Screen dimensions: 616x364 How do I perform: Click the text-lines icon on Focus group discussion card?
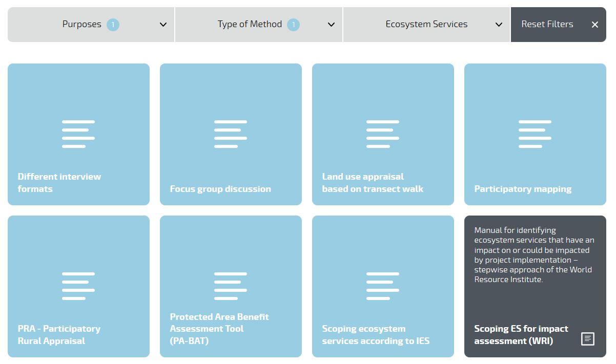pos(231,134)
